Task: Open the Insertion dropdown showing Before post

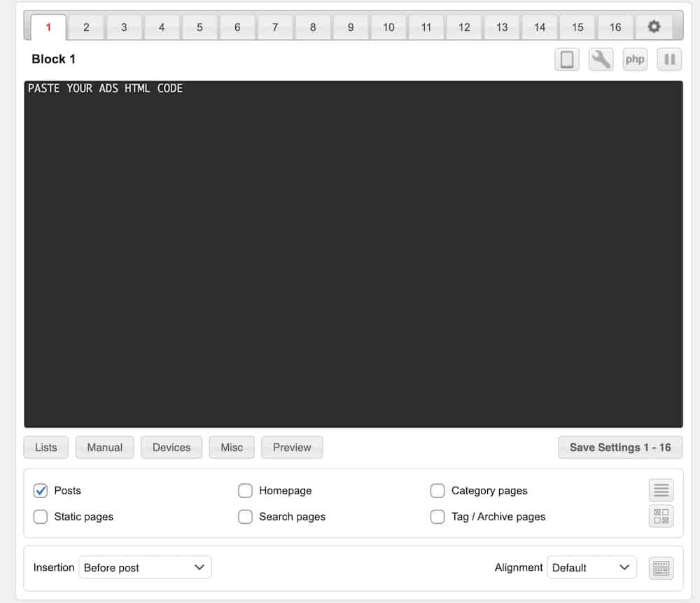Action: pyautogui.click(x=145, y=567)
